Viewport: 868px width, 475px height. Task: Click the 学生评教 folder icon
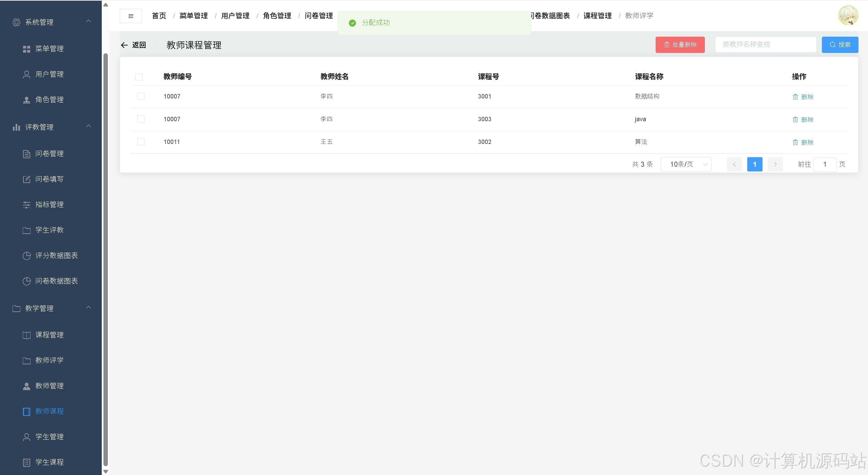tap(26, 231)
